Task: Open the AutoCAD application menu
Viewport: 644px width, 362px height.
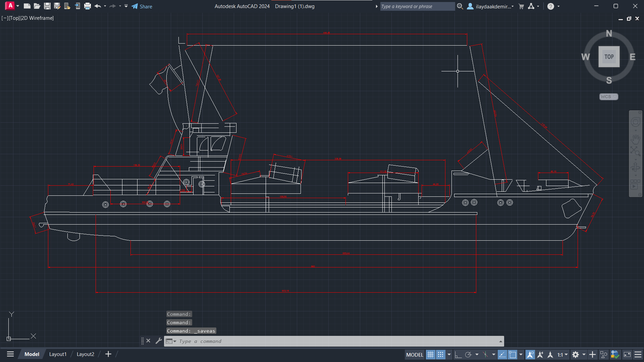Action: click(10, 6)
